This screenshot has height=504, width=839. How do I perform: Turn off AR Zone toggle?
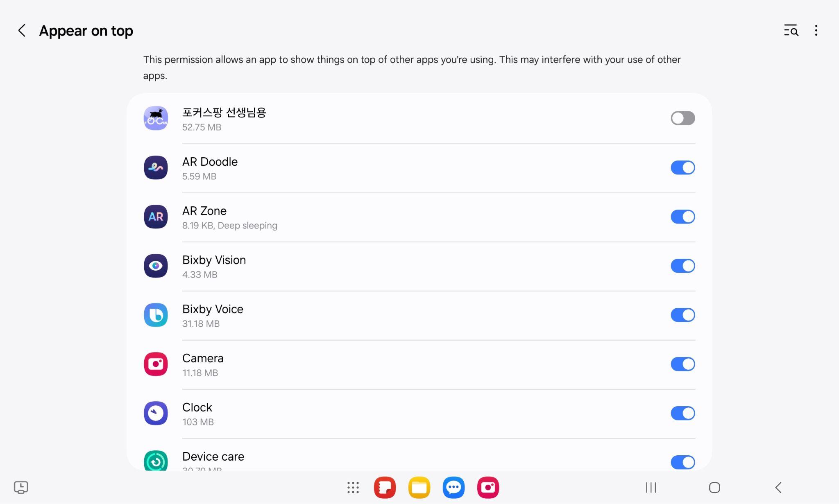pos(683,217)
